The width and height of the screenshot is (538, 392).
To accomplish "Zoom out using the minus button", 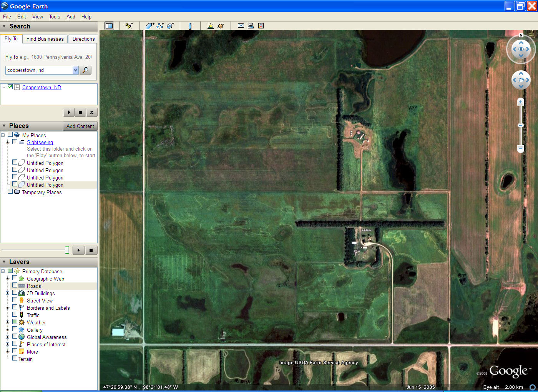I will click(x=521, y=148).
